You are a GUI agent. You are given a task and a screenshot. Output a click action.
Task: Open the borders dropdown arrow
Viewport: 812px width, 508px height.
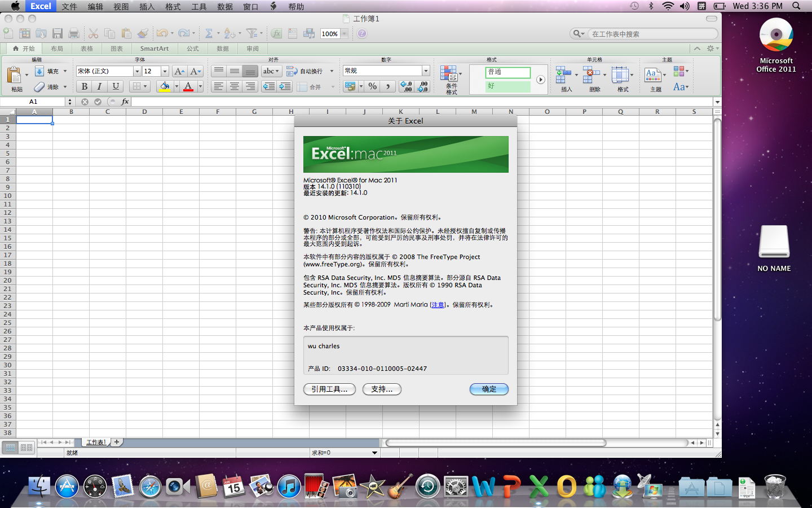145,86
